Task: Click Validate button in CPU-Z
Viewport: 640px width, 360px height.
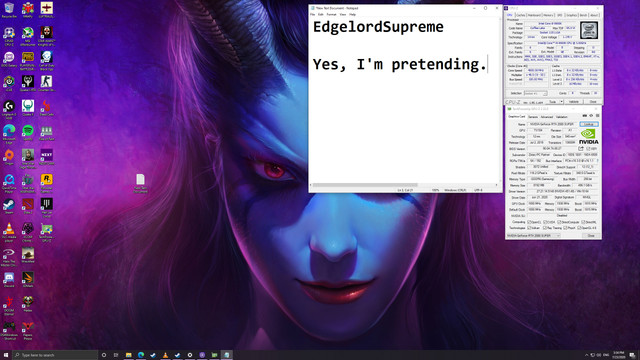Action: [573, 102]
